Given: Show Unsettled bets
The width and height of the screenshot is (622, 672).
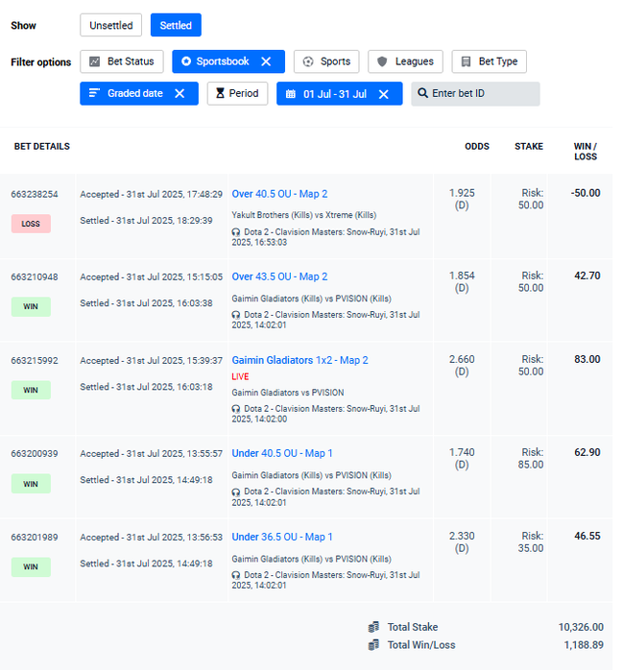Looking at the screenshot, I should coord(111,26).
